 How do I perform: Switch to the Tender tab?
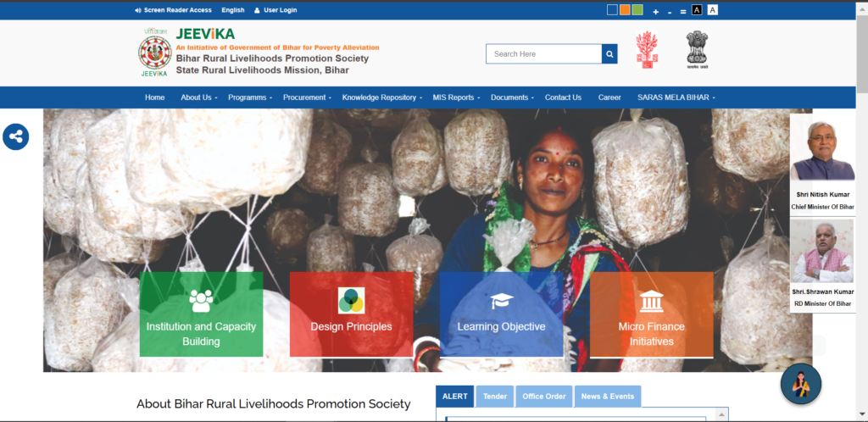coord(495,397)
